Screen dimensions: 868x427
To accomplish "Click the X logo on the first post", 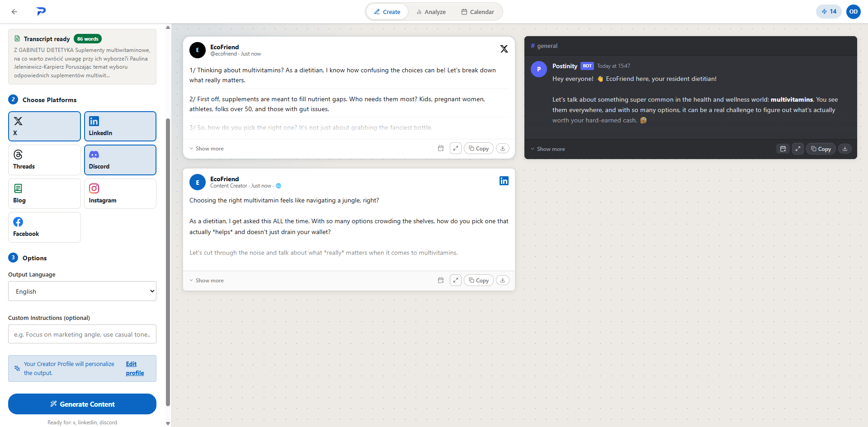I will (504, 49).
